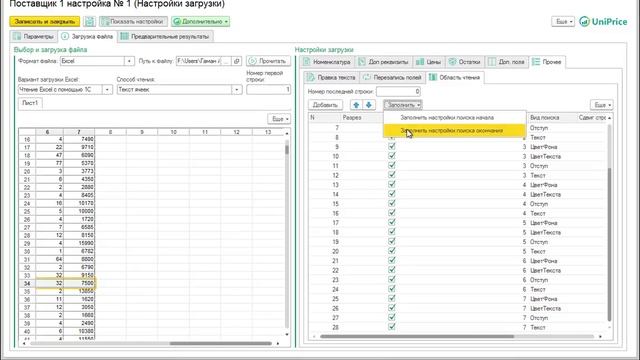Toggle checkbox in row 19
The height and width of the screenshot is (360, 640).
(392, 242)
